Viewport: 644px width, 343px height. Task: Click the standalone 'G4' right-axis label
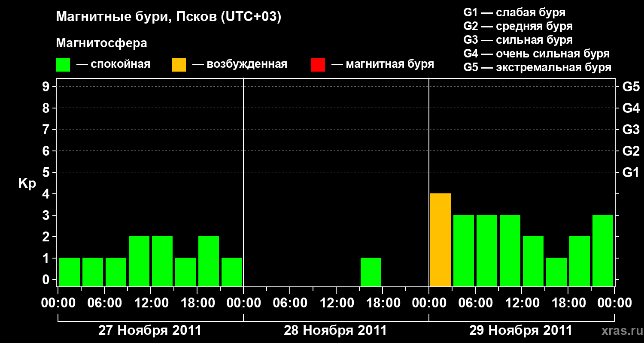point(631,108)
